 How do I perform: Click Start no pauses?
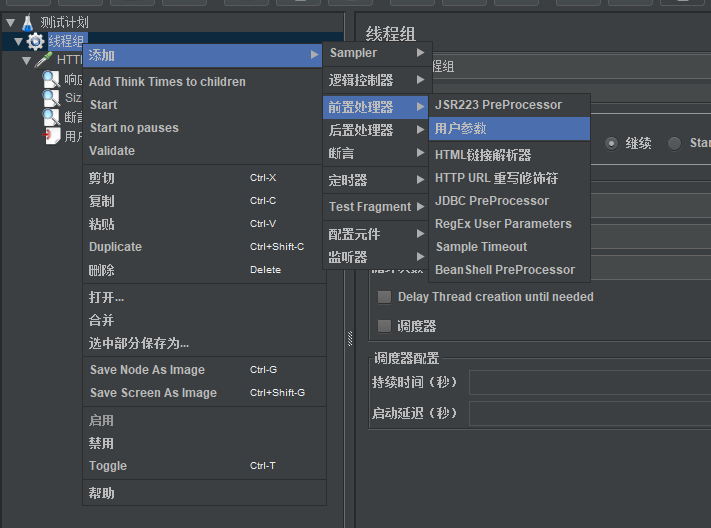[202, 128]
